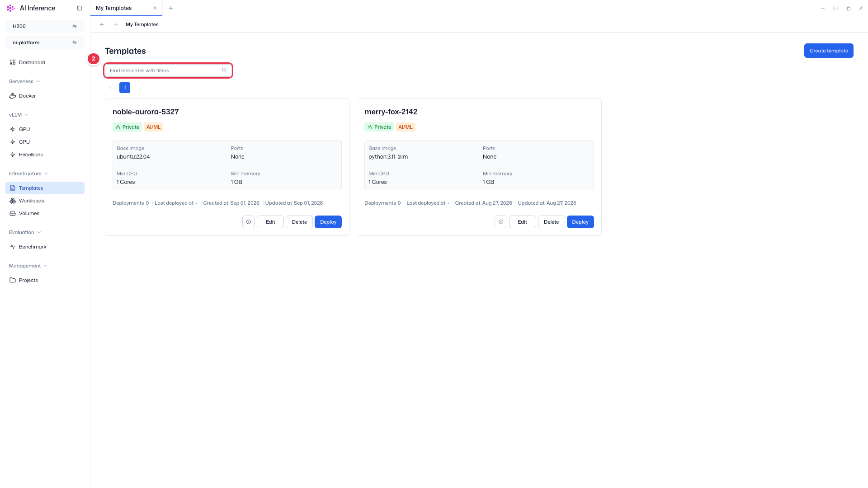Click the Create template button

(829, 51)
